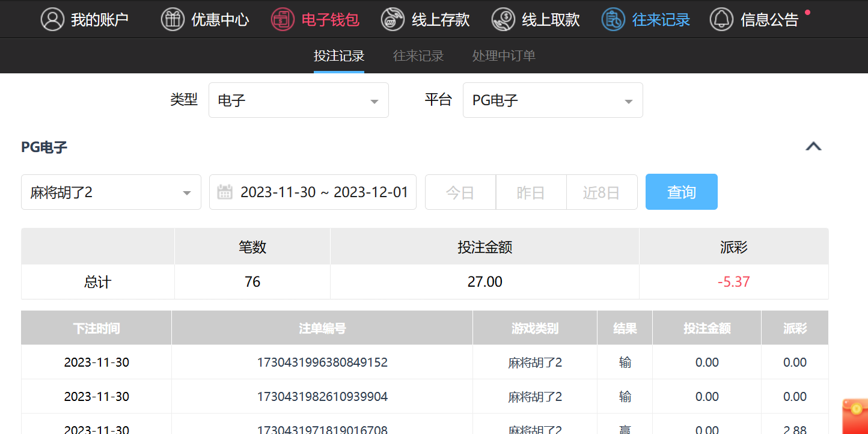The image size is (868, 434).
Task: Switch to the 处理中订单 tab
Action: tap(504, 56)
